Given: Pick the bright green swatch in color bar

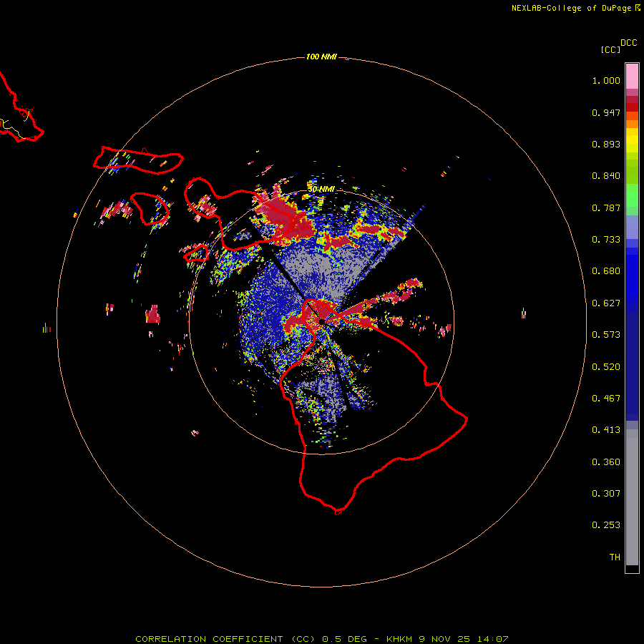Looking at the screenshot, I should point(632,195).
